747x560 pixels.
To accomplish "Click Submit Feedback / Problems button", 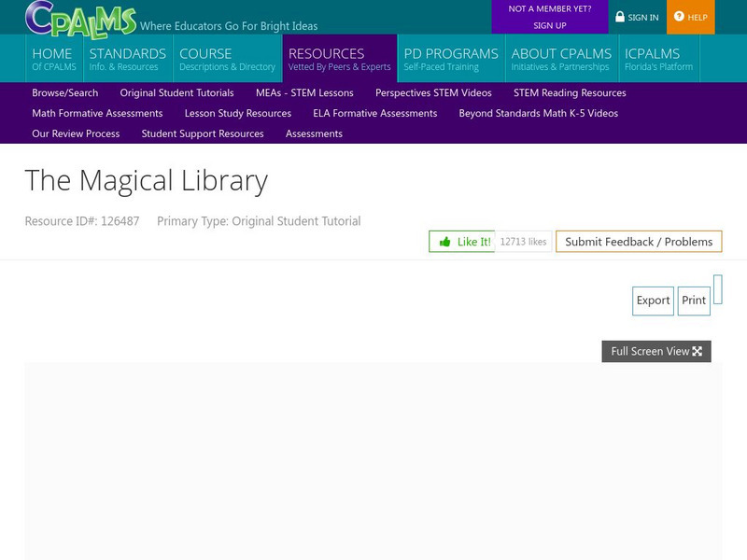I will pyautogui.click(x=639, y=242).
